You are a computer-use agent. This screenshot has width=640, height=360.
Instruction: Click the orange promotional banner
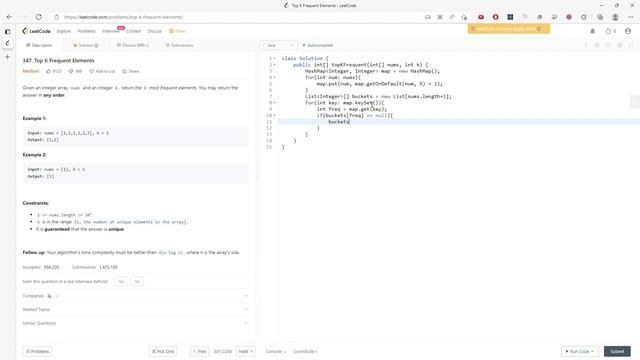509,29
